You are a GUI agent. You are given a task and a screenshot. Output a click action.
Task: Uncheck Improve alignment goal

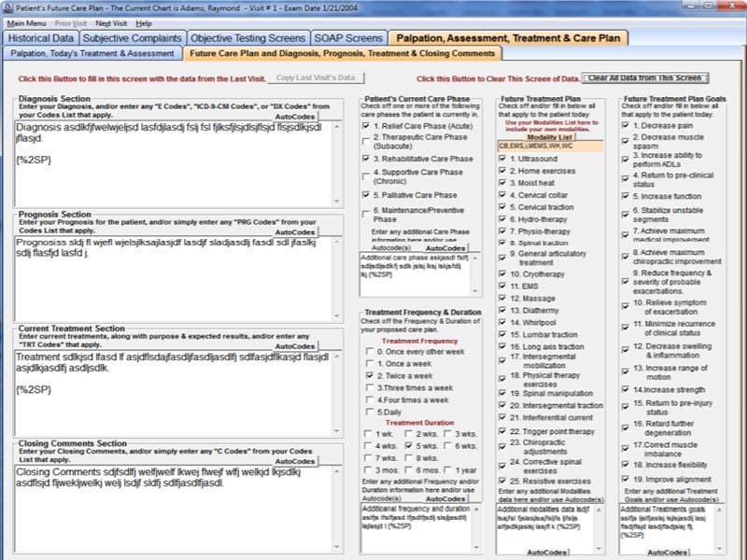tap(626, 479)
